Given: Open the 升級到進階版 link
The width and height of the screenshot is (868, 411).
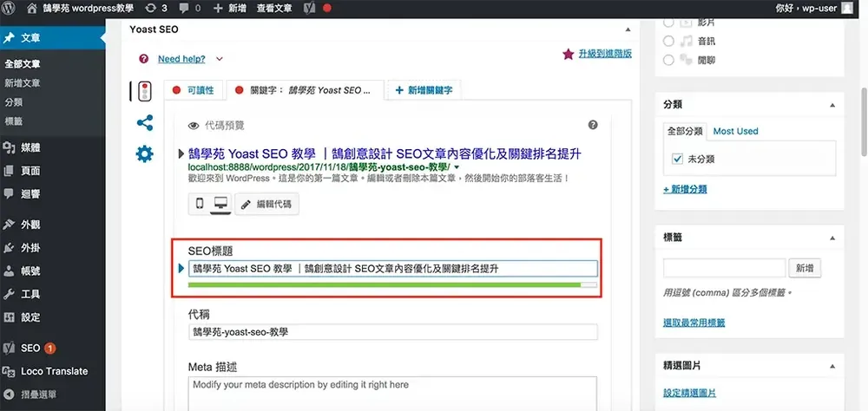Looking at the screenshot, I should 605,54.
